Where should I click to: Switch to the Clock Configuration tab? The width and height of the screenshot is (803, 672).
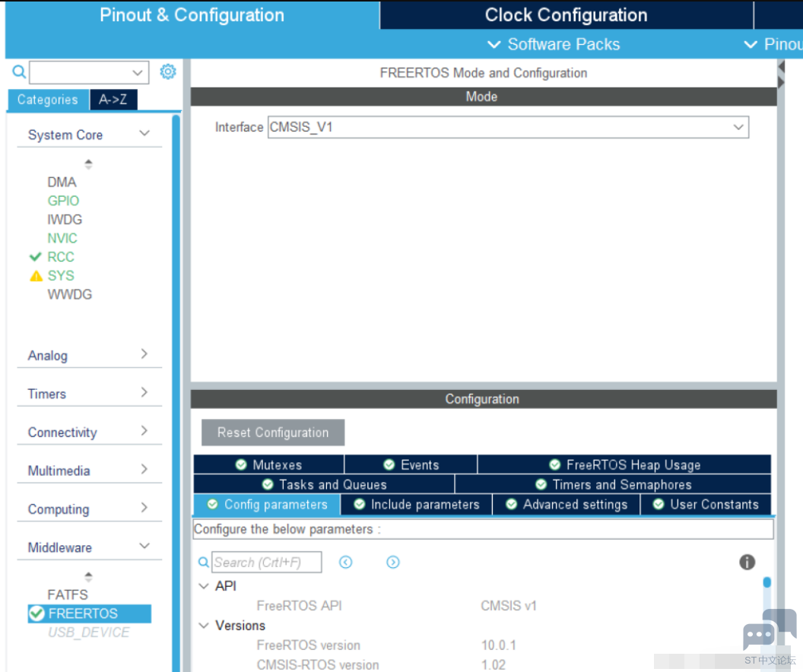click(567, 15)
